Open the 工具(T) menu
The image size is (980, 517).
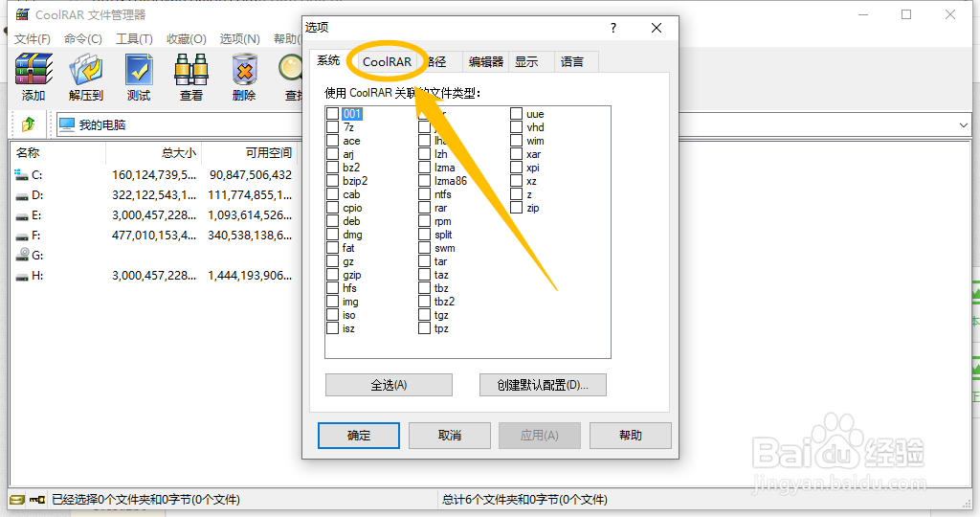(134, 38)
